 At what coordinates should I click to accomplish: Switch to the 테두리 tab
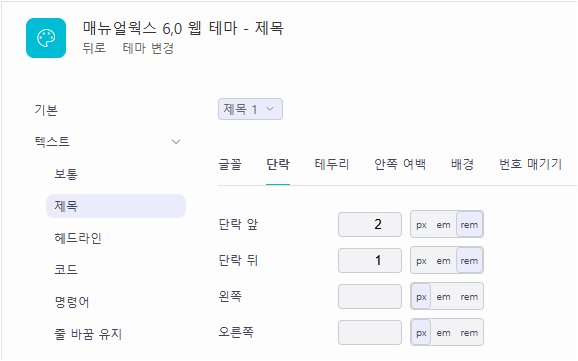coord(332,164)
